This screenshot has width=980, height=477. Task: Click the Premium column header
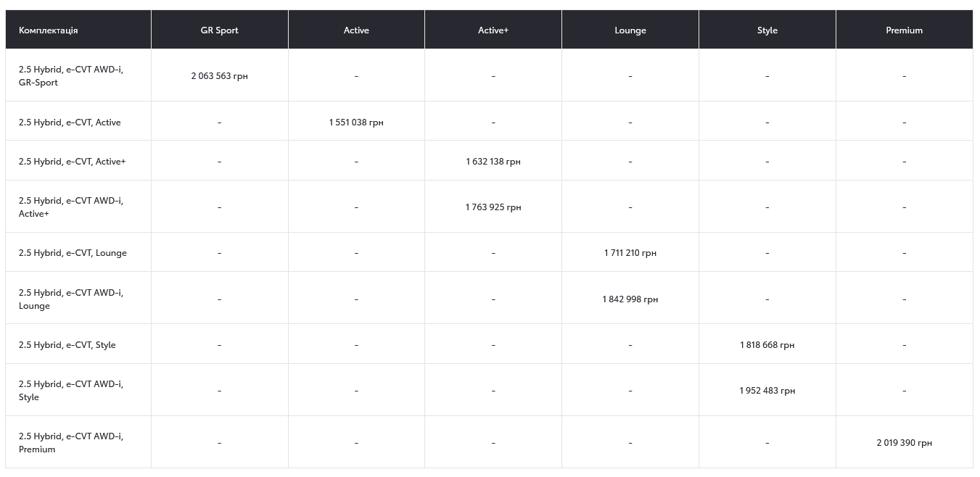[904, 30]
